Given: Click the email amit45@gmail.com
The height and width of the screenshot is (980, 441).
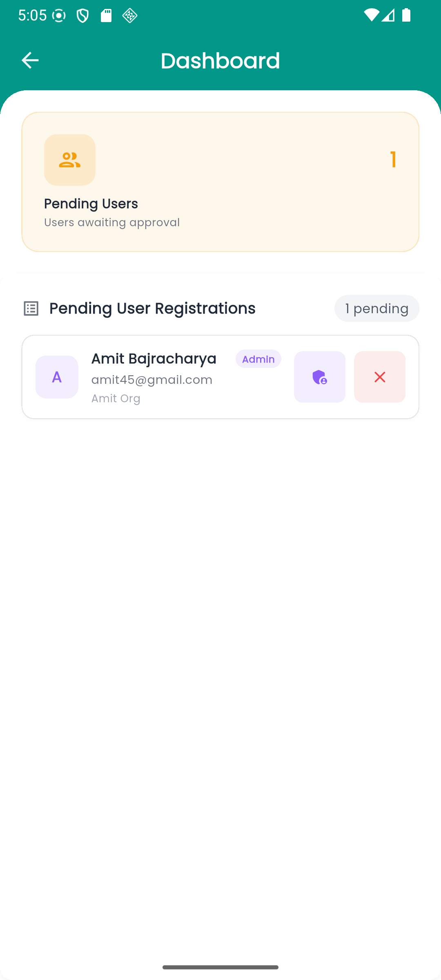Looking at the screenshot, I should coord(152,380).
